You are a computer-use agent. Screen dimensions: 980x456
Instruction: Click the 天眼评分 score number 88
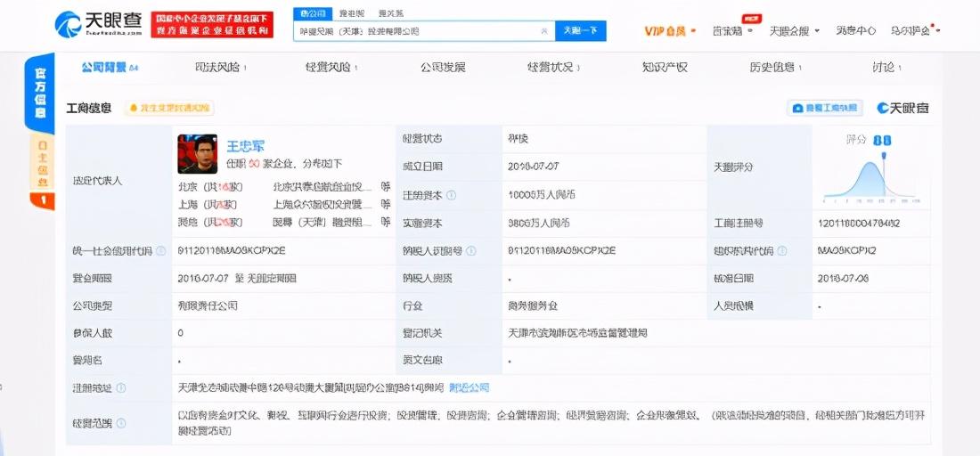tap(881, 141)
